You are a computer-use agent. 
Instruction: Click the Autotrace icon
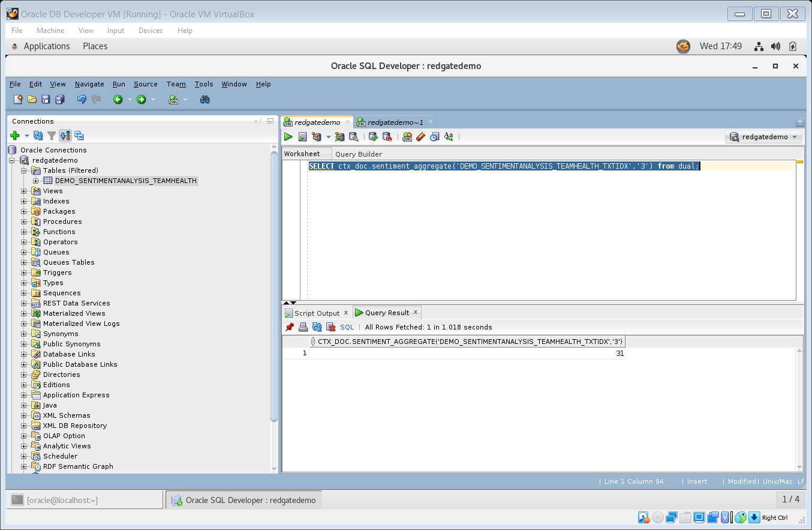(x=340, y=137)
